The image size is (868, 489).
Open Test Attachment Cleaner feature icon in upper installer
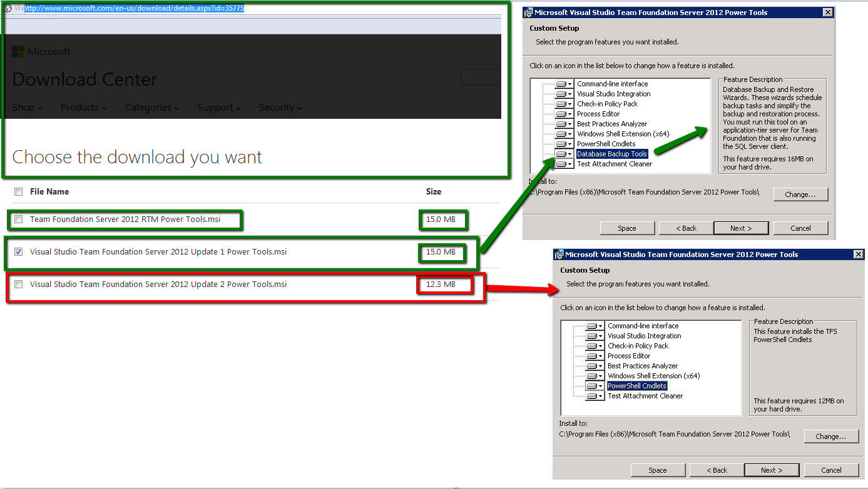tap(564, 164)
